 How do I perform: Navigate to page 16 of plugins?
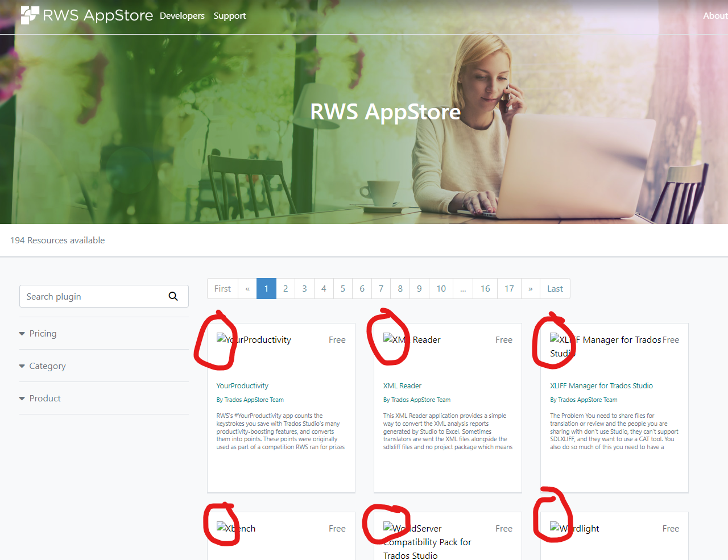coord(485,288)
